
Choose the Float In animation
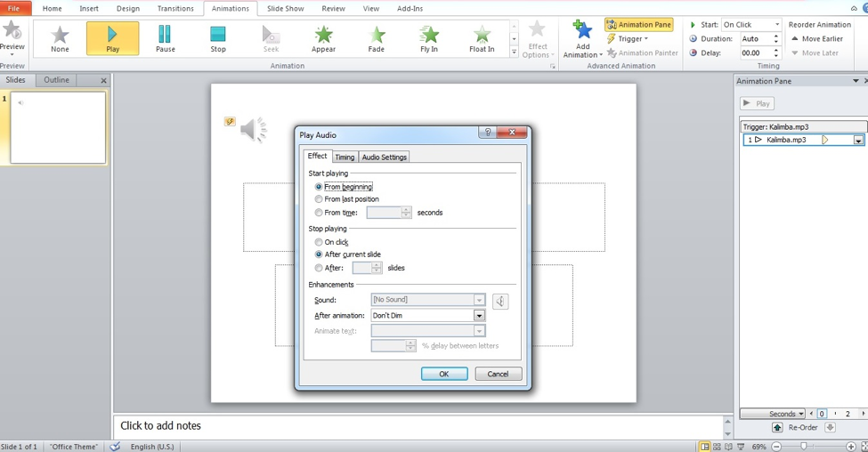[x=482, y=38]
